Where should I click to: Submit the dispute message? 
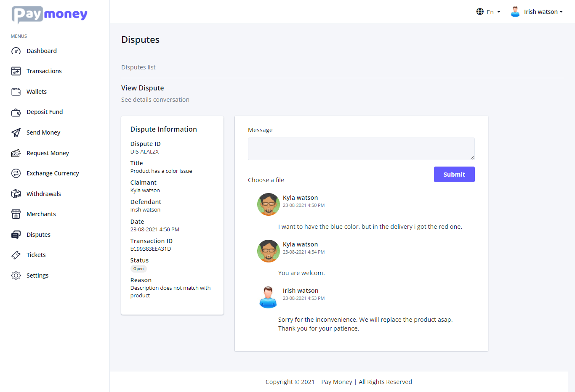click(454, 175)
